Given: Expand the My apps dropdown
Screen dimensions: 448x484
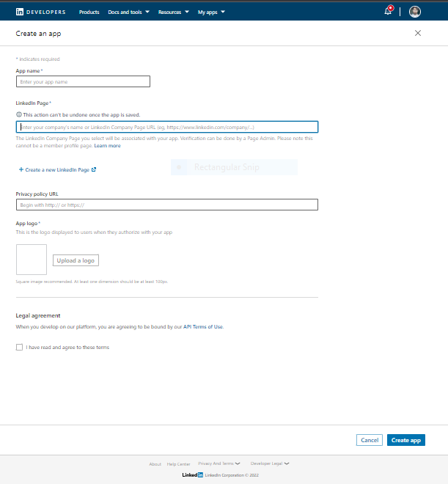Looking at the screenshot, I should click(x=211, y=12).
